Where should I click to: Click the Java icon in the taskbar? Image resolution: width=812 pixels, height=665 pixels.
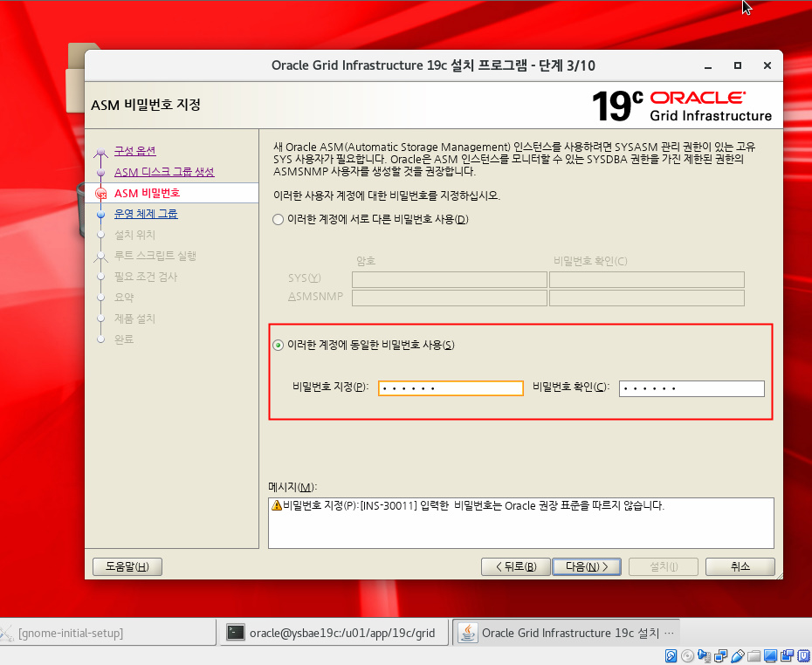coord(468,633)
